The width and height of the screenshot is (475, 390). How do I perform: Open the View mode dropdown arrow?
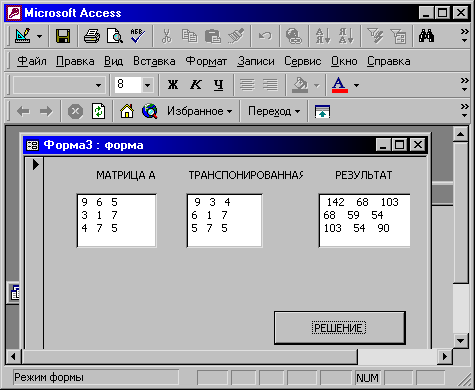click(x=39, y=36)
